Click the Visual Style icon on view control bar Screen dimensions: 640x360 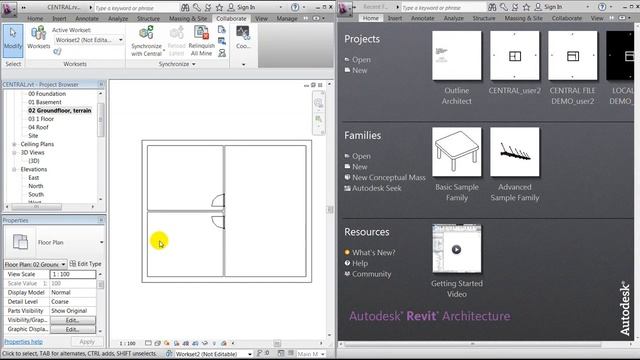[x=157, y=343]
